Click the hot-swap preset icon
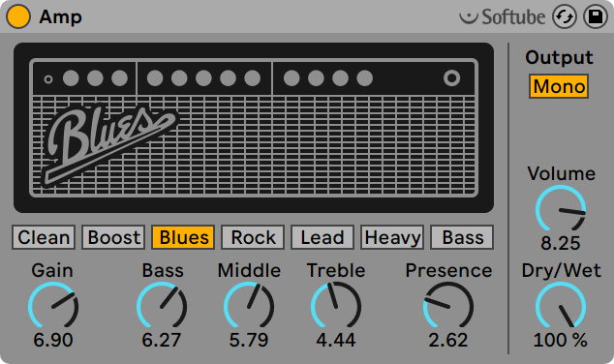614x364 pixels. point(565,16)
